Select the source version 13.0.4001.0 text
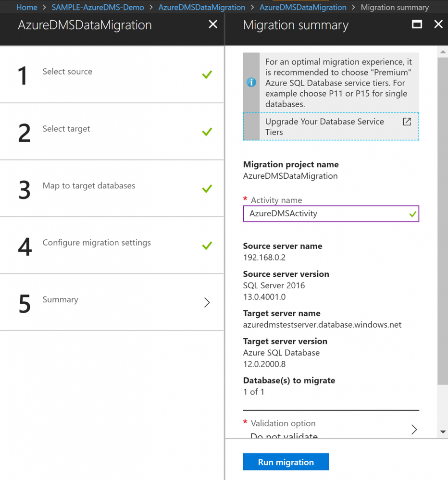 click(x=264, y=297)
